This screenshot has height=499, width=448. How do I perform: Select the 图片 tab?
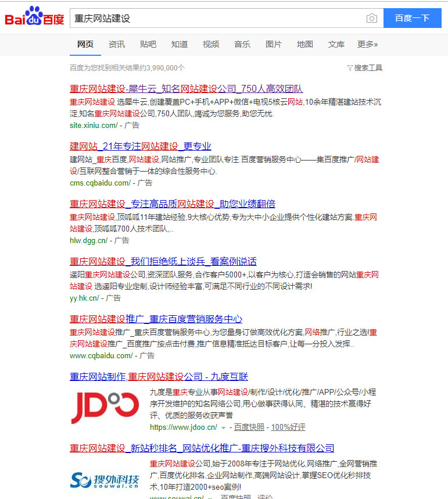(273, 44)
